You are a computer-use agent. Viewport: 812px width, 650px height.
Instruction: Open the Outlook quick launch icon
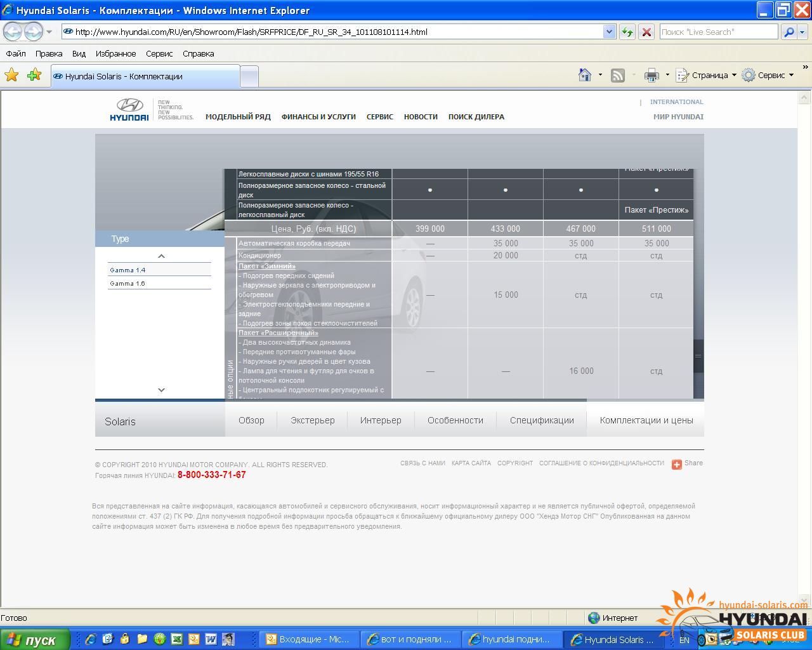coord(193,639)
